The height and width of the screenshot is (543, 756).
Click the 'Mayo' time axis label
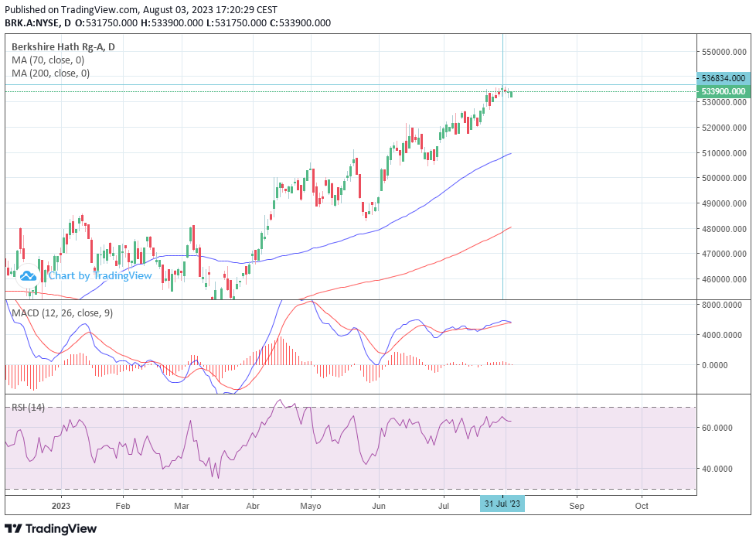[311, 506]
